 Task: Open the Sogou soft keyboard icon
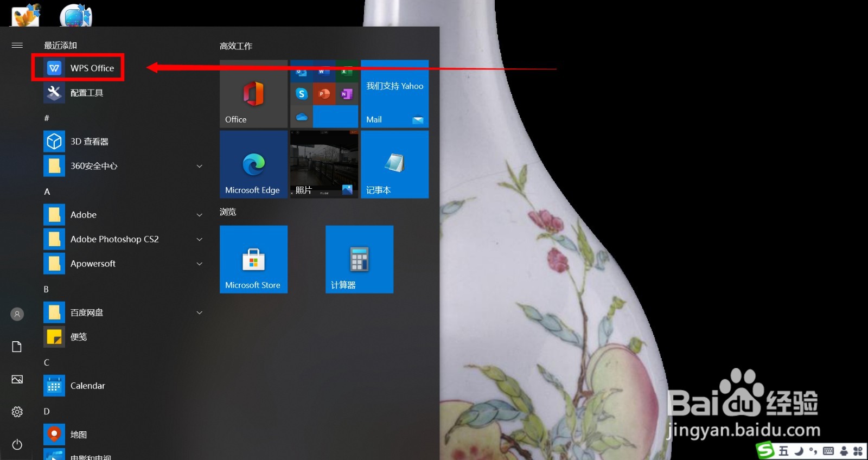[828, 451]
